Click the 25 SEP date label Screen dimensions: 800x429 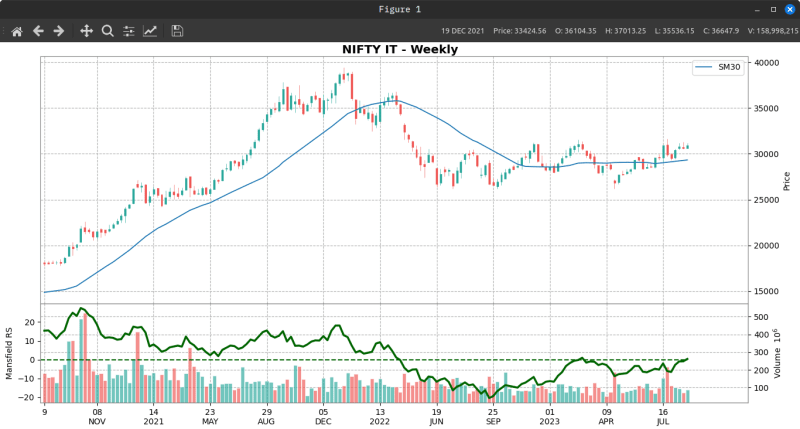[x=493, y=417]
